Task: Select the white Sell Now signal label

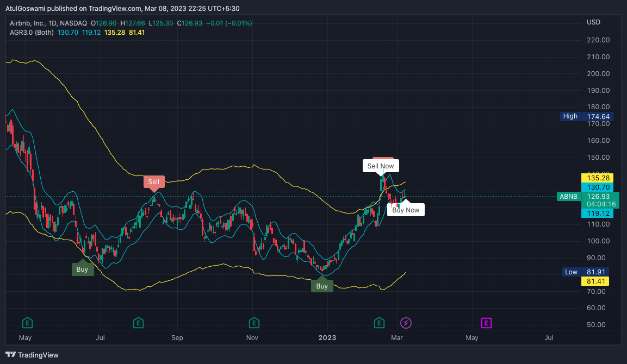Action: click(x=381, y=166)
